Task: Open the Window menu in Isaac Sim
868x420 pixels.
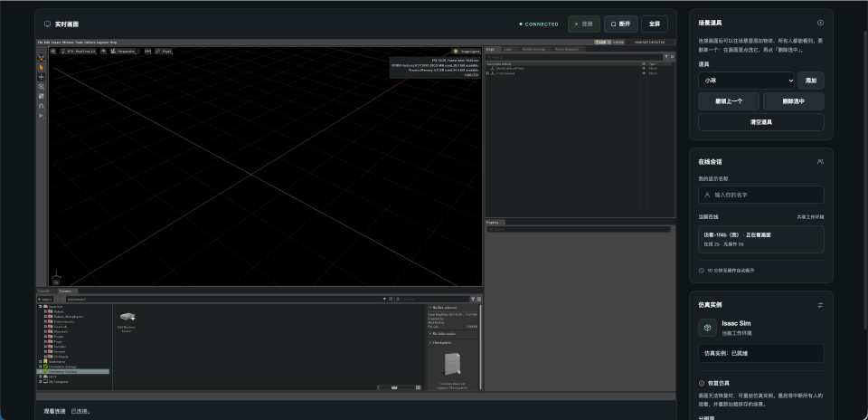Action: point(68,43)
